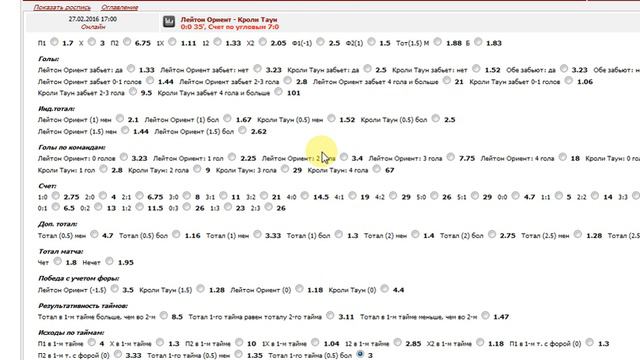The height and width of the screenshot is (360, 640).
Task: Pick Лейтон Ориент забьет 0-1 голов 1.44
Action: pos(150,80)
